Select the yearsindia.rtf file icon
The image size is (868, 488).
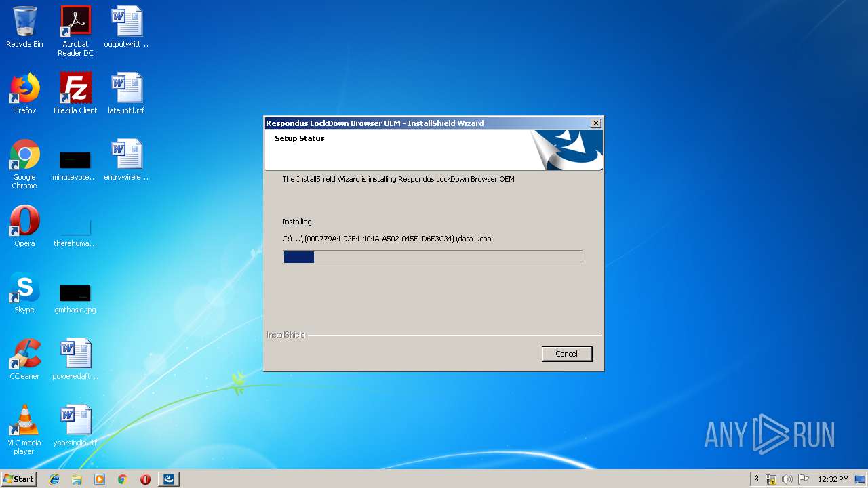(75, 426)
